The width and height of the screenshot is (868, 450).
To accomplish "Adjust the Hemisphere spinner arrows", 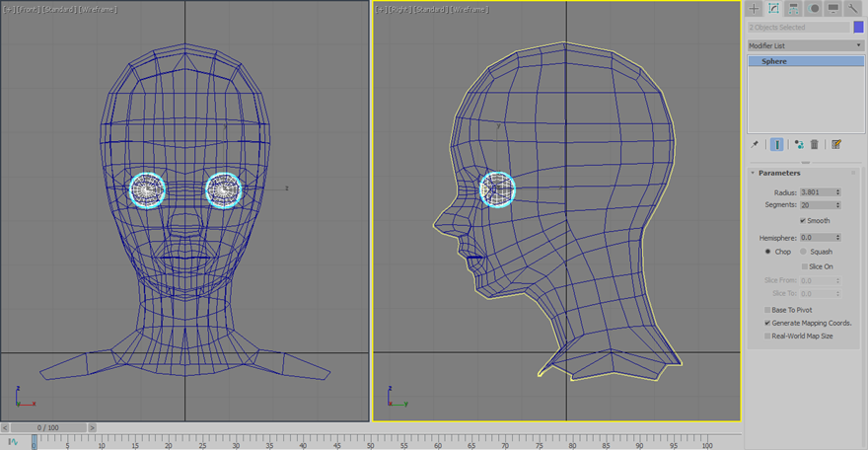I will click(838, 238).
